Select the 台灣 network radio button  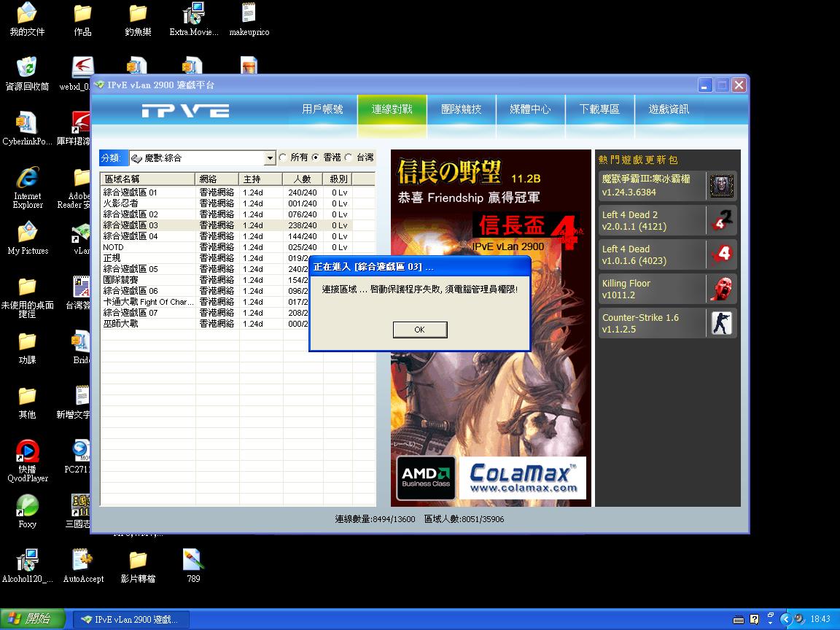(x=349, y=157)
